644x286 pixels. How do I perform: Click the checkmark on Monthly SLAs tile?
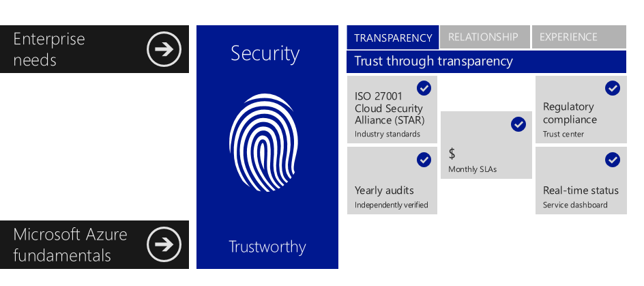(x=518, y=124)
